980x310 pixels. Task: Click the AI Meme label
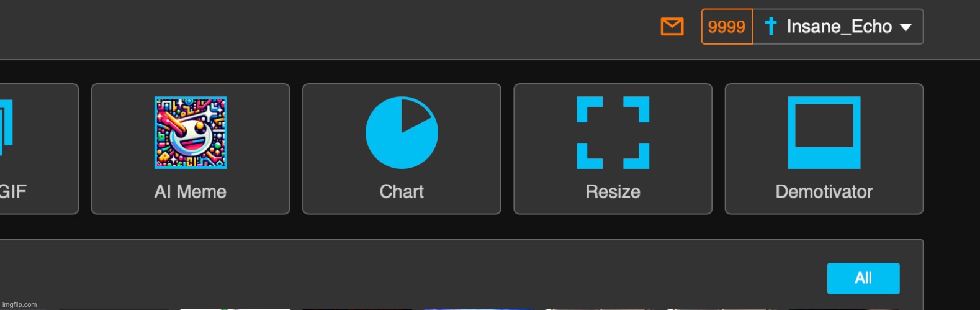click(x=191, y=191)
